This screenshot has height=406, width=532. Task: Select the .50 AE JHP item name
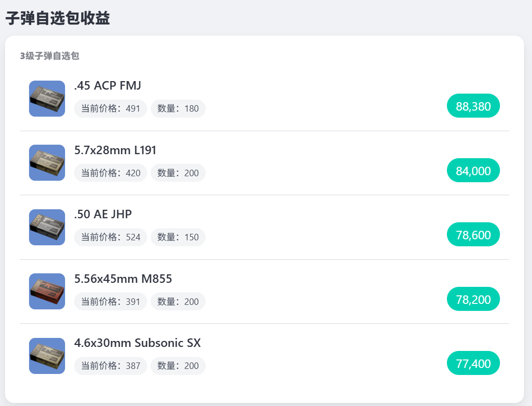103,214
